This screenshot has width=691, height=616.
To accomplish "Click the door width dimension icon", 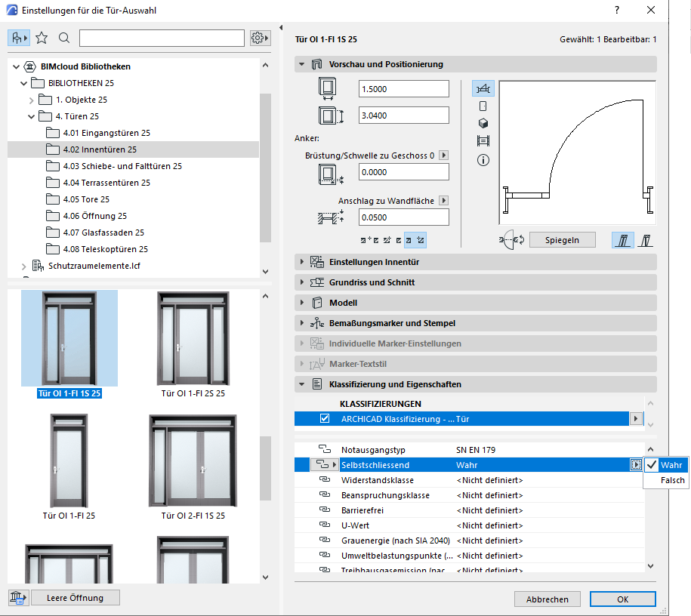I will tap(328, 88).
